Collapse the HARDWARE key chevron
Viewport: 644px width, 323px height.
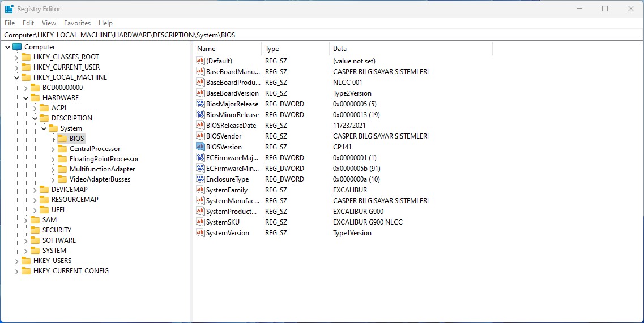click(26, 98)
